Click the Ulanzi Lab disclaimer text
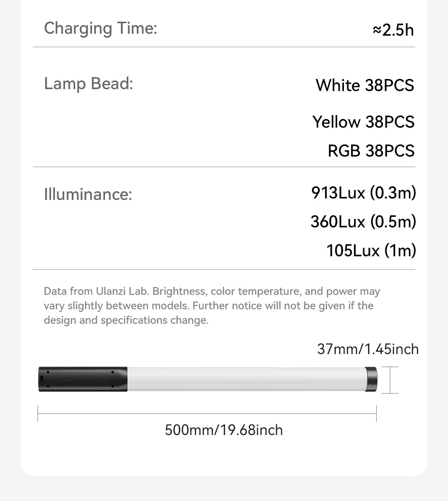 click(211, 305)
